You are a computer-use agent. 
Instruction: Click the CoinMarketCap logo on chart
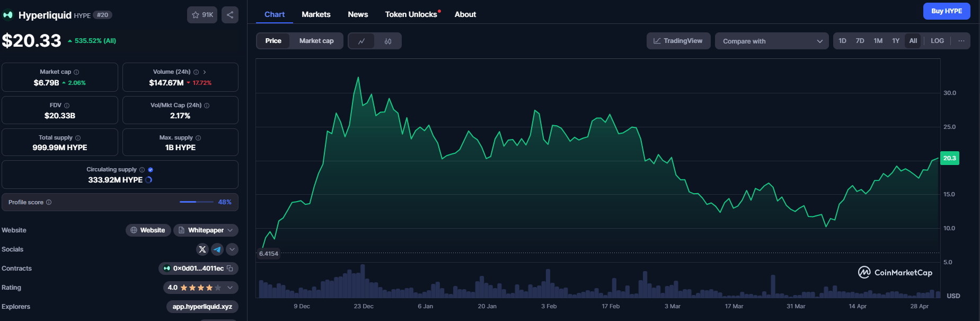(x=895, y=272)
